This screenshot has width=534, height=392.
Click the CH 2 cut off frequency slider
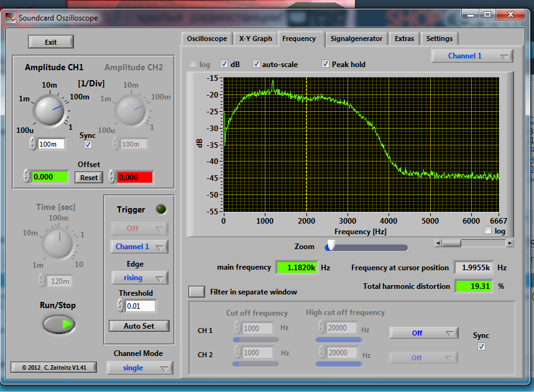255,364
